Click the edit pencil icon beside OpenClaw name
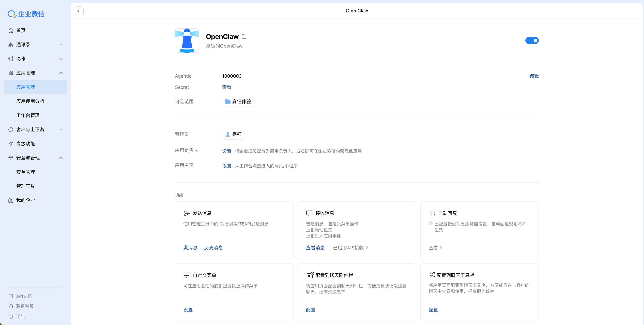Image resolution: width=644 pixels, height=325 pixels. click(x=244, y=37)
